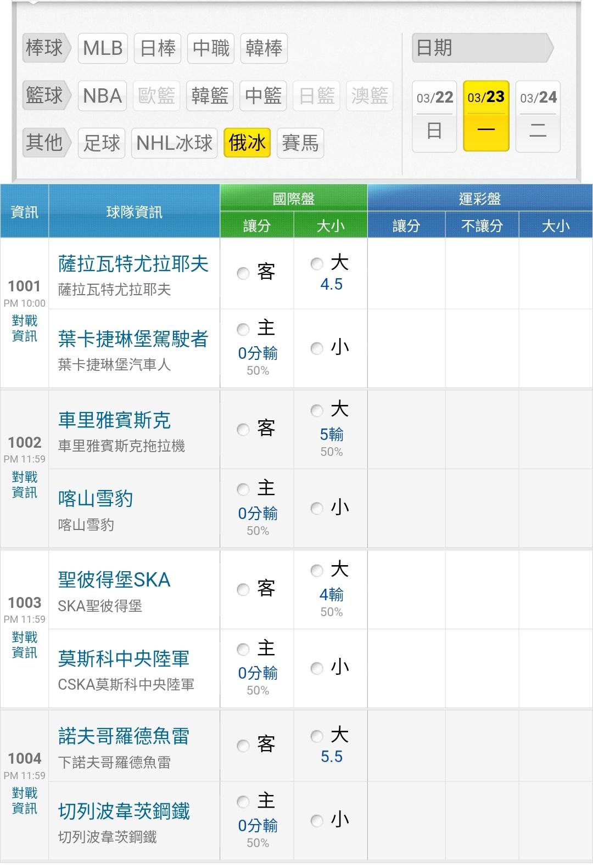Pick the 03/22 Sunday date tab

434,116
